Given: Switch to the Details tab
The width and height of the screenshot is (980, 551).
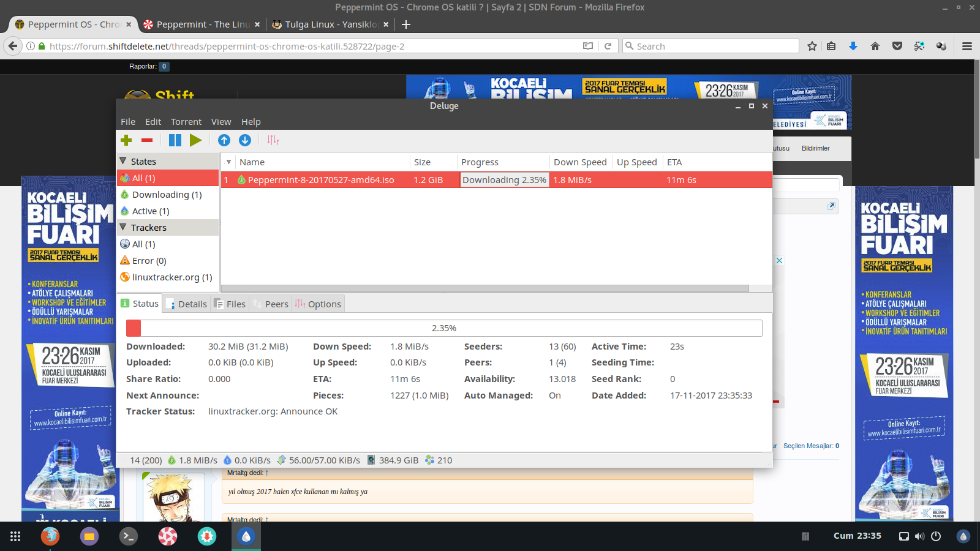Looking at the screenshot, I should point(187,304).
